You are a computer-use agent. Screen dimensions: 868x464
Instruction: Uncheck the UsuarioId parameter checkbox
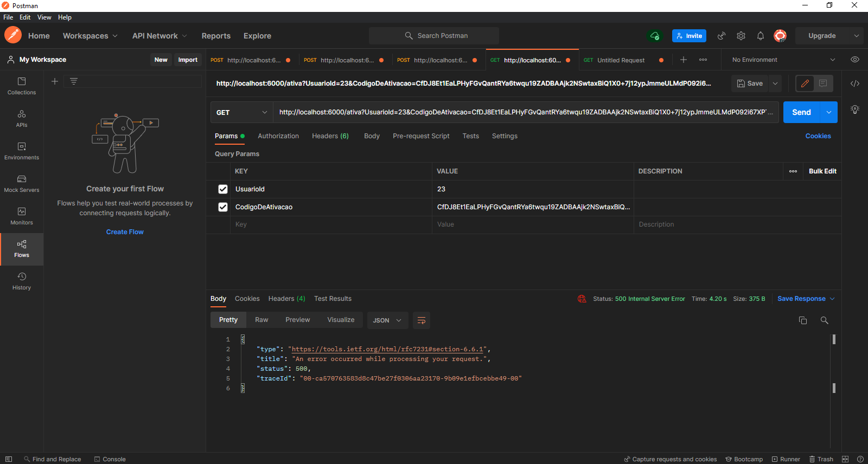coord(223,189)
